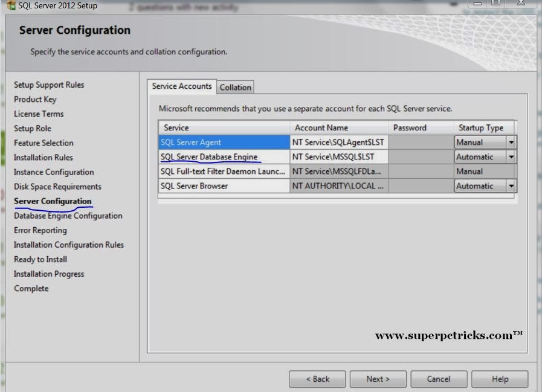Click Installation Rules step
This screenshot has width=542, height=392.
44,157
